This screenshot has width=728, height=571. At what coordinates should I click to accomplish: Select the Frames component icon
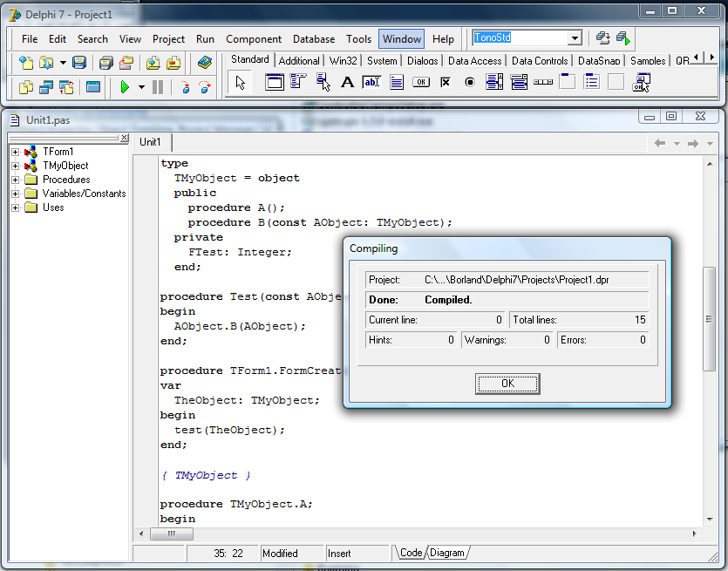pos(275,83)
